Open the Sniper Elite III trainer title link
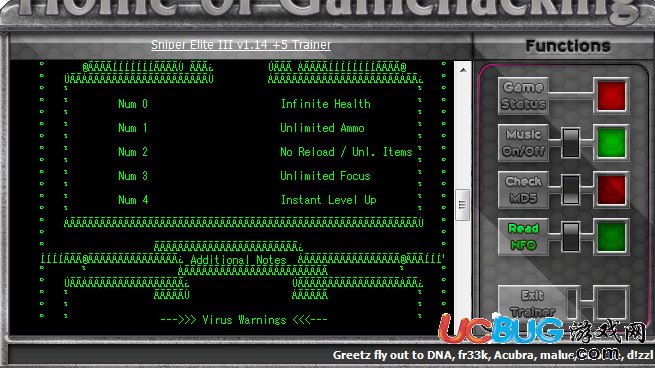 coord(241,45)
